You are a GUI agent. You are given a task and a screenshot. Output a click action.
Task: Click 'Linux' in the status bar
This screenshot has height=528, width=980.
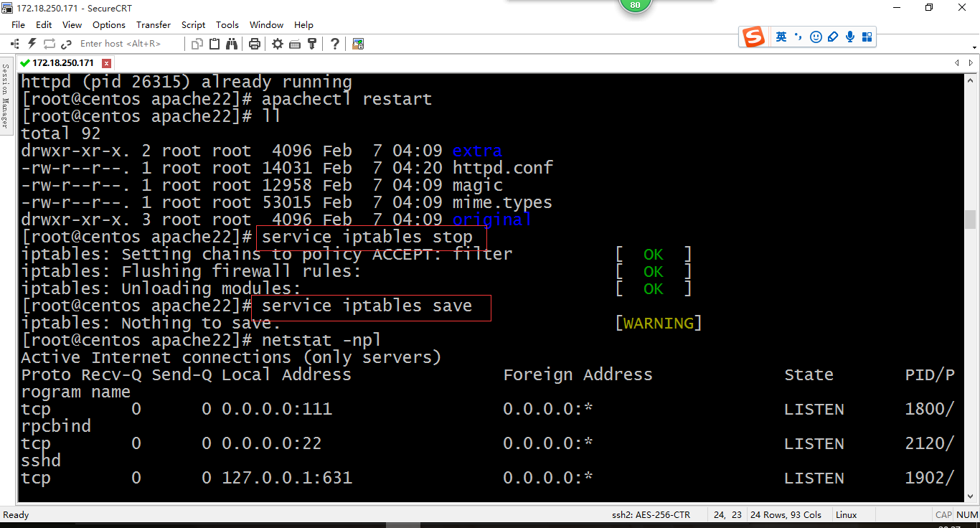847,515
